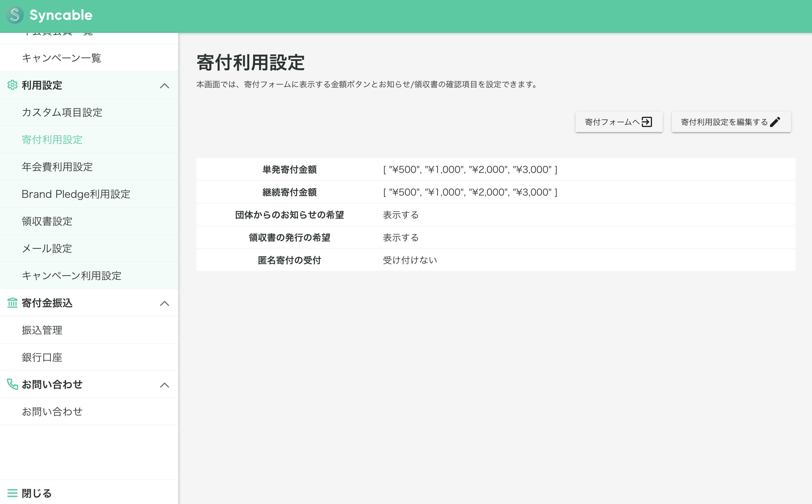The height and width of the screenshot is (504, 812).
Task: Click the 受け付けない value
Action: click(410, 260)
